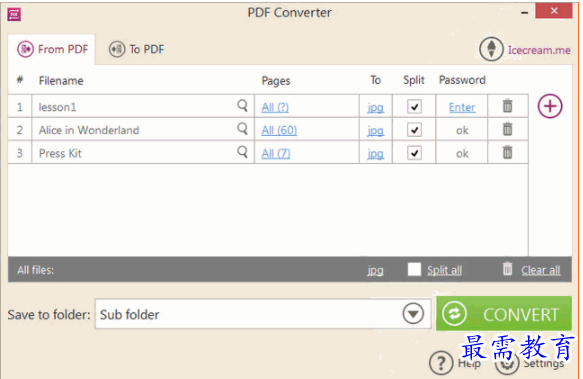Change the All files jpg format
This screenshot has width=583, height=379.
pyautogui.click(x=376, y=270)
